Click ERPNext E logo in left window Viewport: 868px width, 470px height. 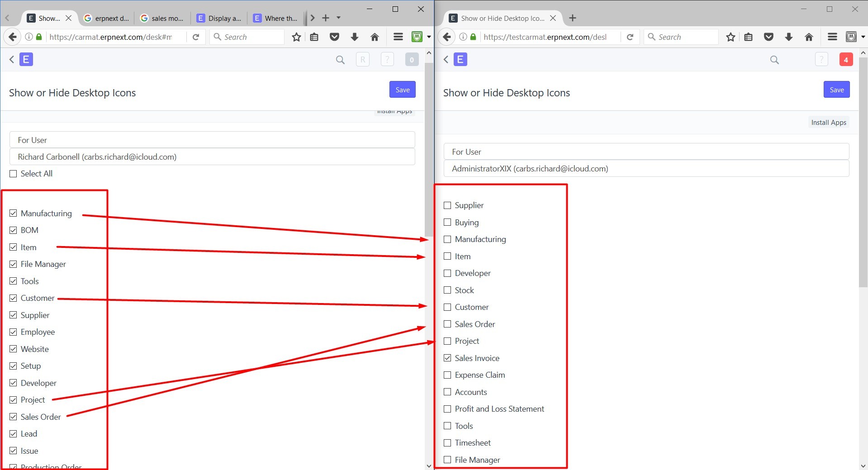pyautogui.click(x=26, y=59)
